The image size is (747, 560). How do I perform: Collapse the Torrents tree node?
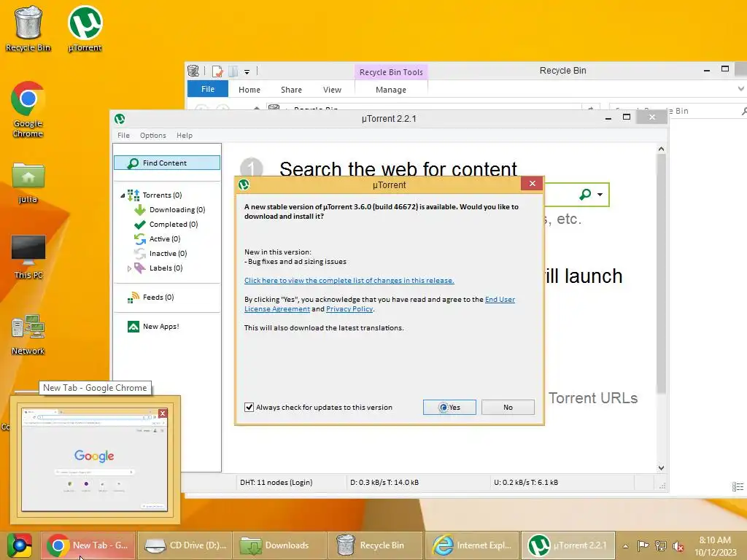coord(123,195)
